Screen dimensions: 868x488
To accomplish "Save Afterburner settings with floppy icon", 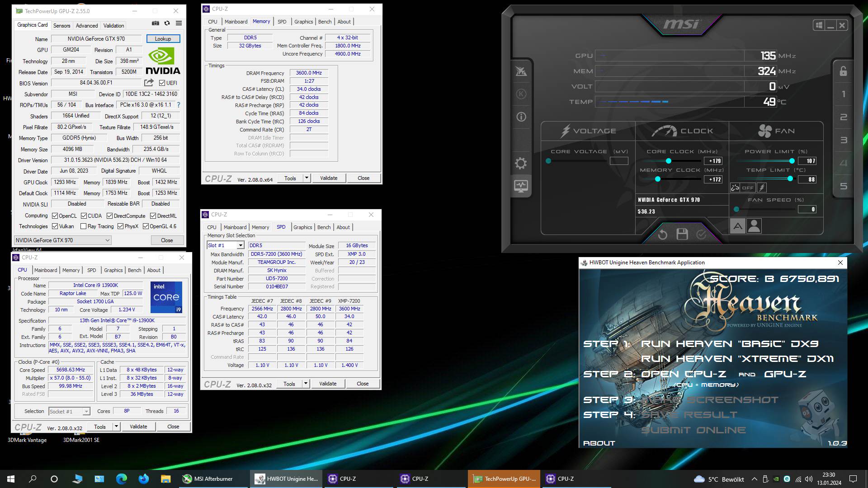I will (682, 234).
